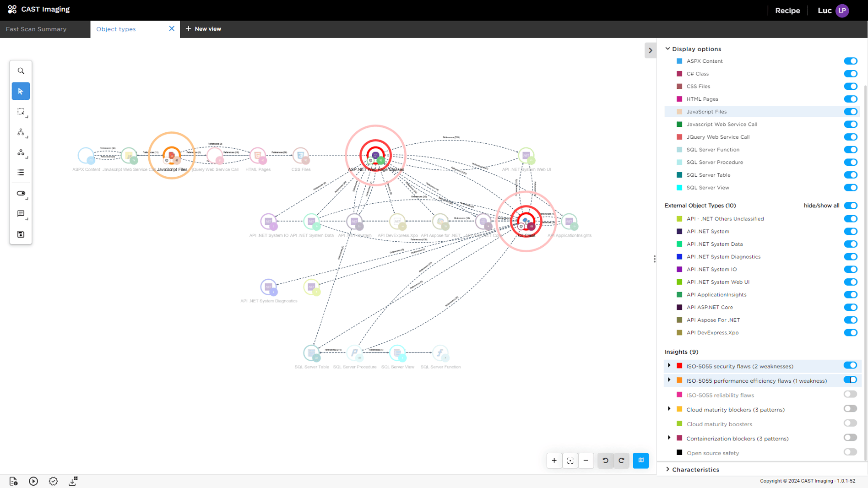Click the fit-to-screen icon near zoom controls
Image resolution: width=868 pixels, height=488 pixels.
[570, 461]
